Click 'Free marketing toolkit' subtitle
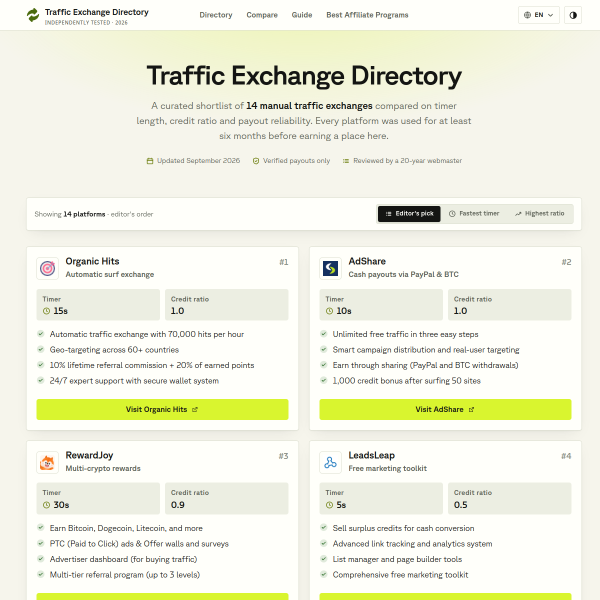 tap(387, 468)
